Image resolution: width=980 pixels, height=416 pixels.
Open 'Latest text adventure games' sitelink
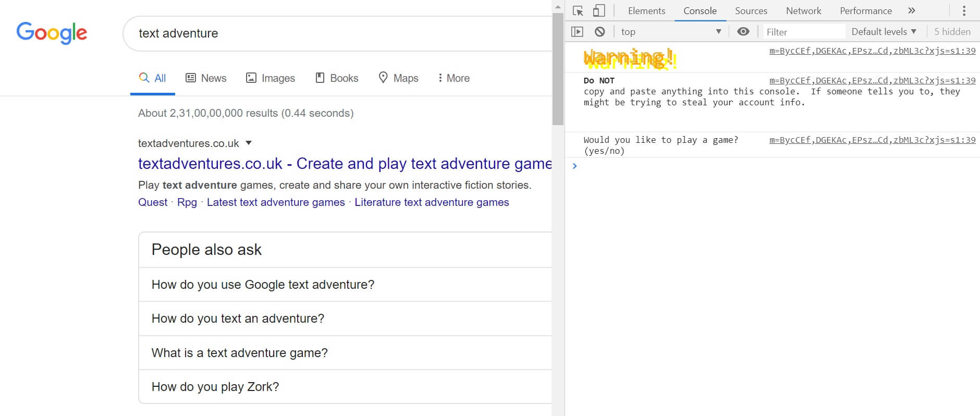pyautogui.click(x=276, y=202)
